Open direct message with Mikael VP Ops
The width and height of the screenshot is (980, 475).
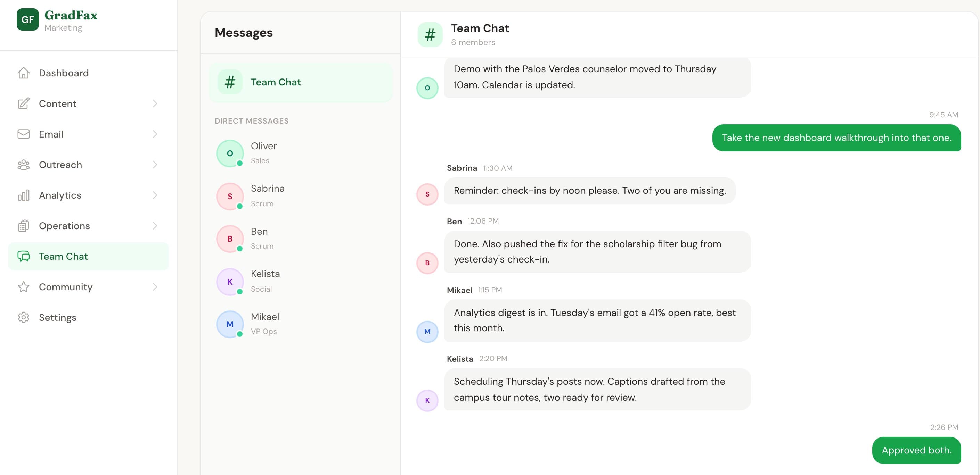pos(301,325)
